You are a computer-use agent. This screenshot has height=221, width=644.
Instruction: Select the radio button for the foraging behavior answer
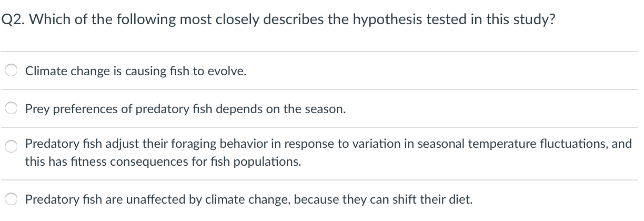pos(12,148)
